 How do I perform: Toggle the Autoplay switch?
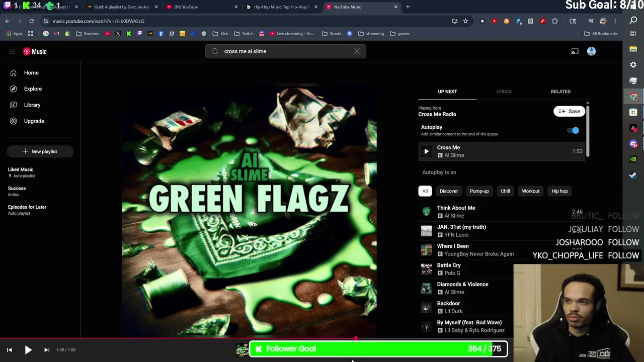pos(573,130)
